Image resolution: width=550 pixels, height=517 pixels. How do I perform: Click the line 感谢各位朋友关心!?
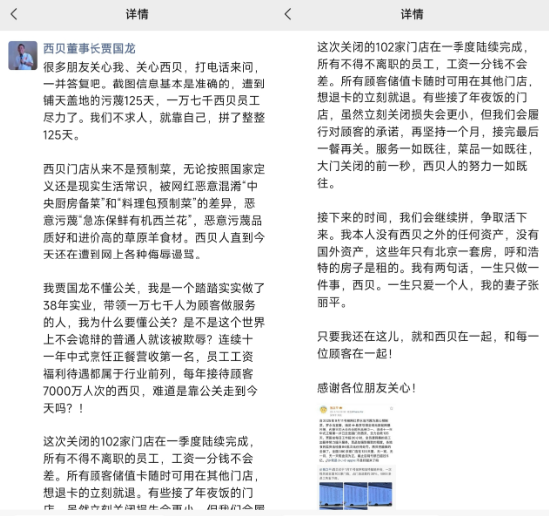click(367, 388)
